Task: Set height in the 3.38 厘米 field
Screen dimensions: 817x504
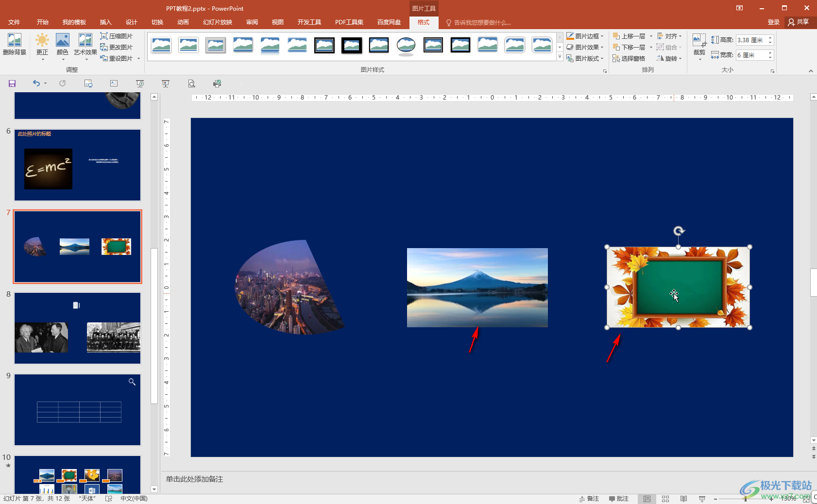Action: pyautogui.click(x=751, y=40)
